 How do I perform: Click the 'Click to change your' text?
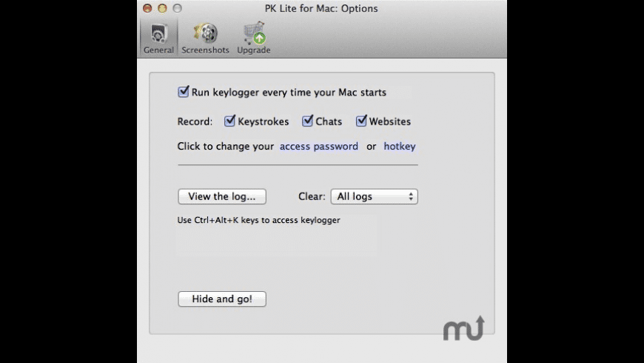tap(226, 147)
